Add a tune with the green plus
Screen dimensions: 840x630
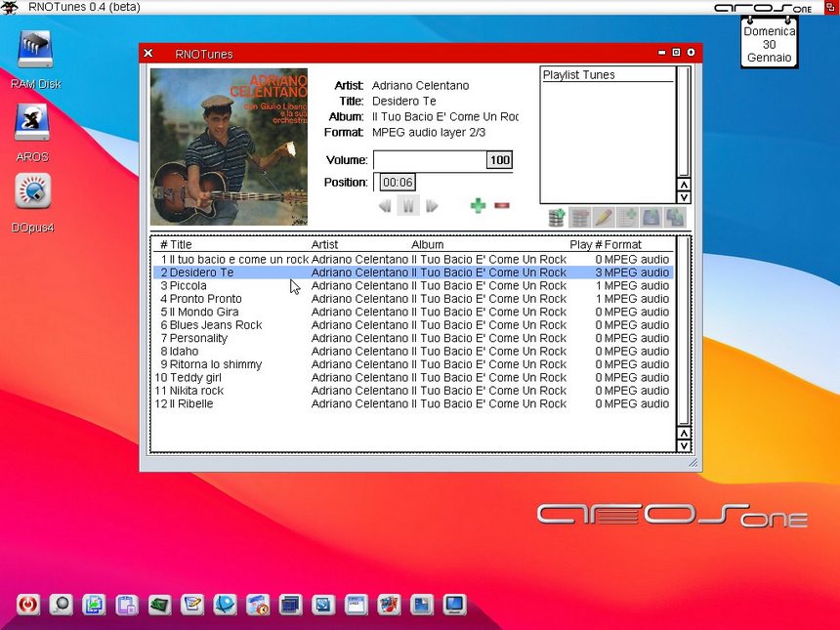[478, 206]
